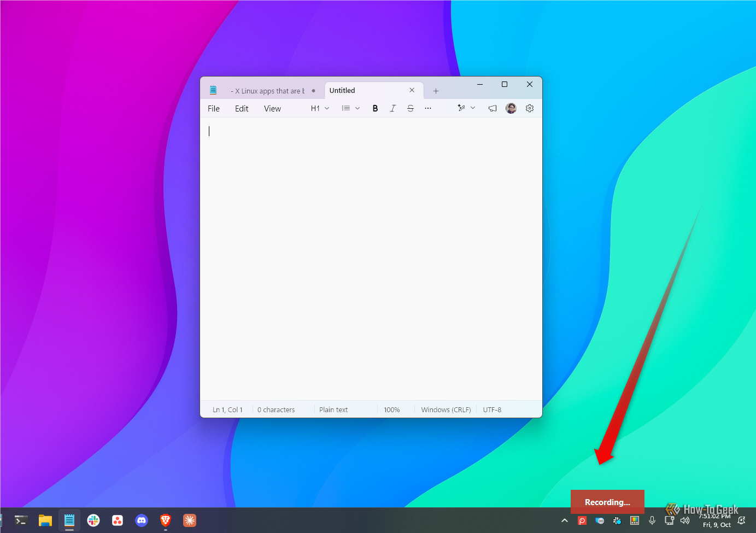Open File Explorer from the taskbar
756x533 pixels.
point(45,520)
